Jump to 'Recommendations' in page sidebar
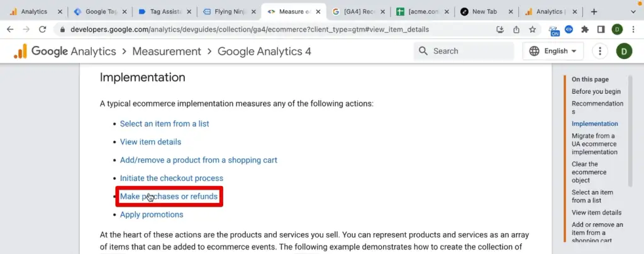This screenshot has width=644, height=254. [x=597, y=108]
